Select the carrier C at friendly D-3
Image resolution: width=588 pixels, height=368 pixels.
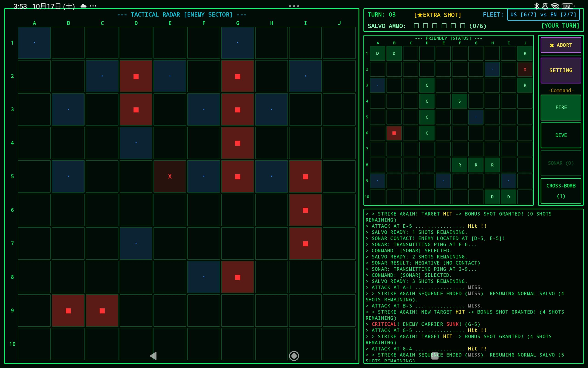[427, 85]
